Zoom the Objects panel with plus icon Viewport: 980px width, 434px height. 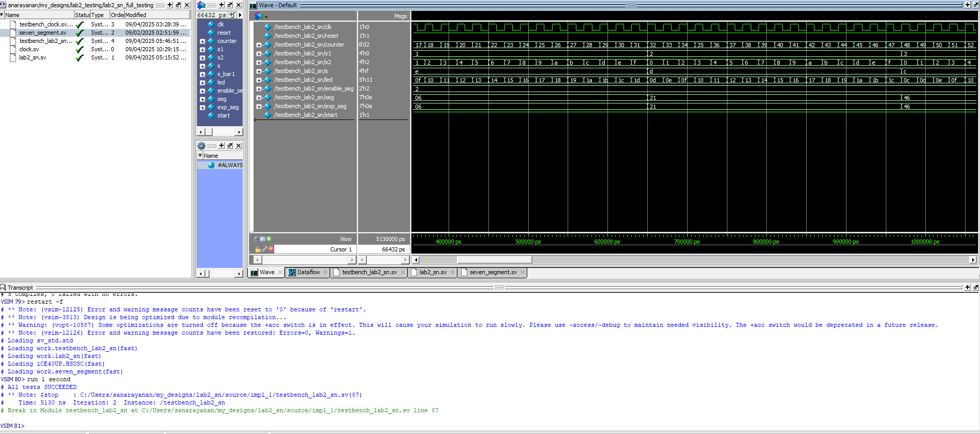(x=221, y=5)
